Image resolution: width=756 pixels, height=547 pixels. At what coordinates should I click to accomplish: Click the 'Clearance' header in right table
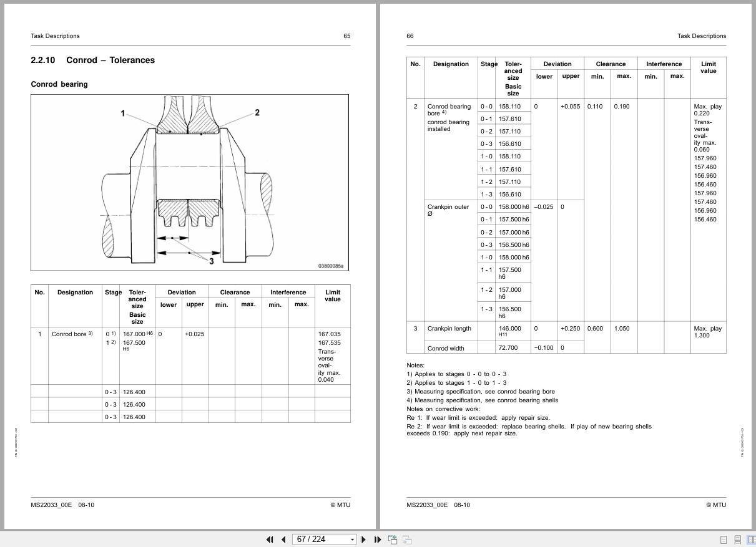[x=611, y=64]
